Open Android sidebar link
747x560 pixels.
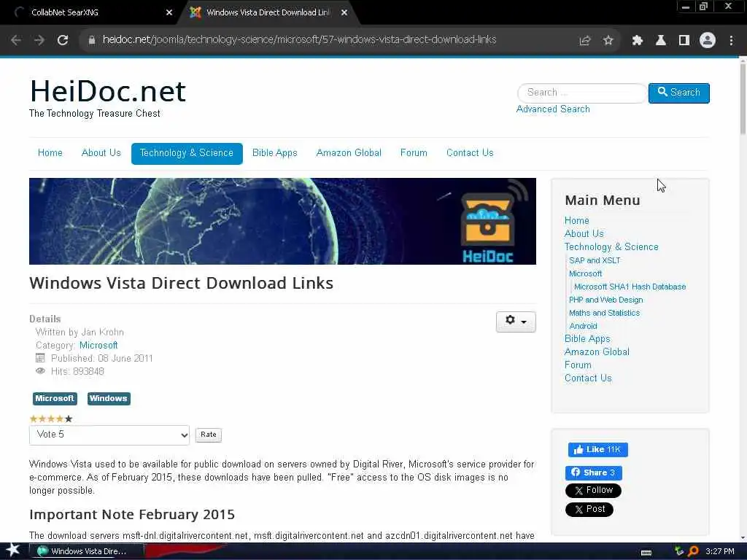(583, 326)
